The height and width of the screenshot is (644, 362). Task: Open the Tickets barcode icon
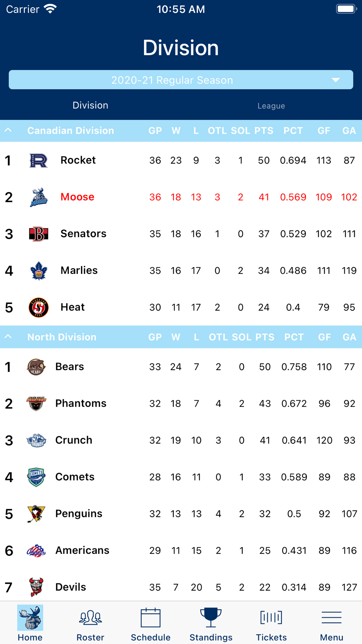[271, 618]
